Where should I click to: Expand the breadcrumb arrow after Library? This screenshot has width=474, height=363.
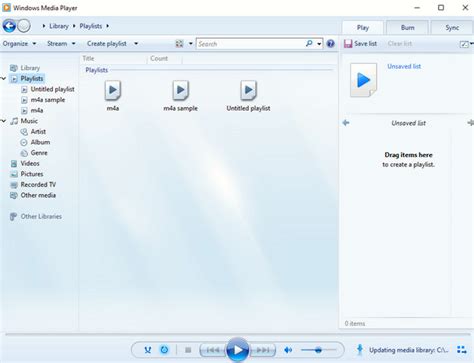click(x=74, y=26)
